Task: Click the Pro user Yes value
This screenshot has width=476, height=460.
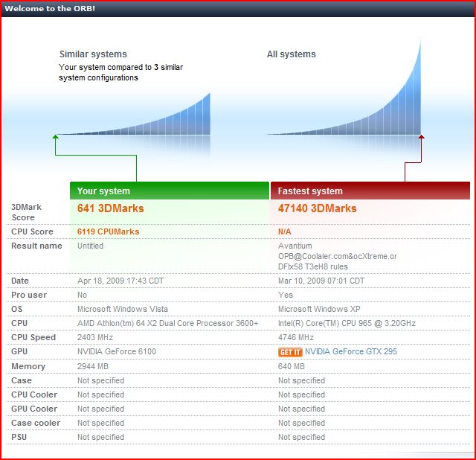Action: coord(286,295)
